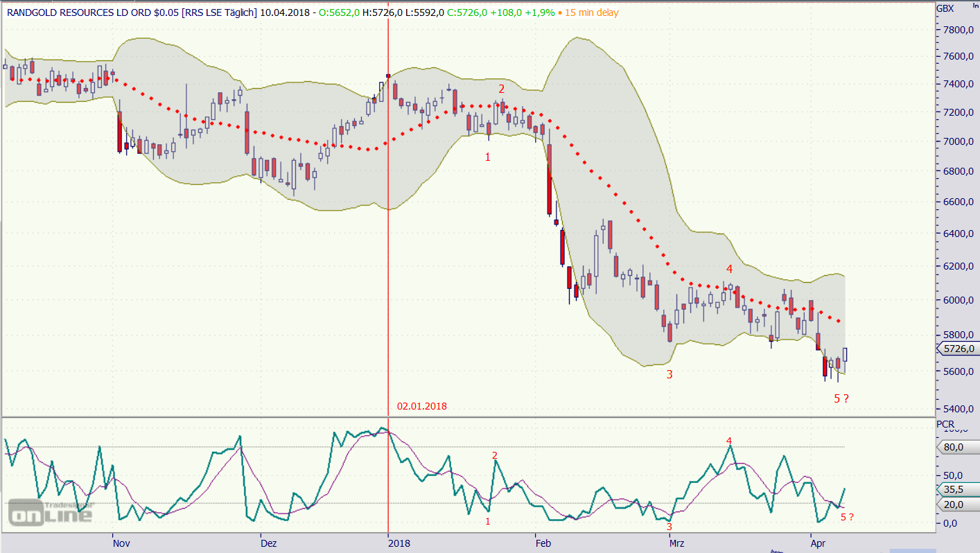Select wave label 1 in the PCR panel

pos(487,521)
